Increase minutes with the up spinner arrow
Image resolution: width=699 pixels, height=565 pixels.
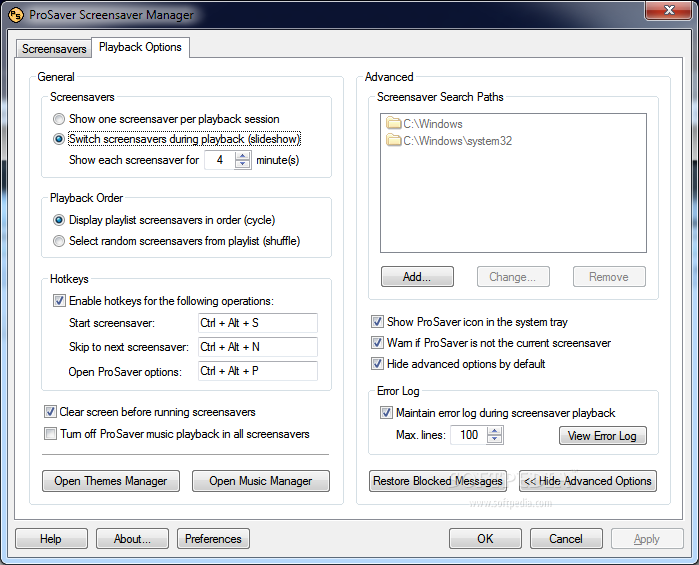pyautogui.click(x=243, y=156)
